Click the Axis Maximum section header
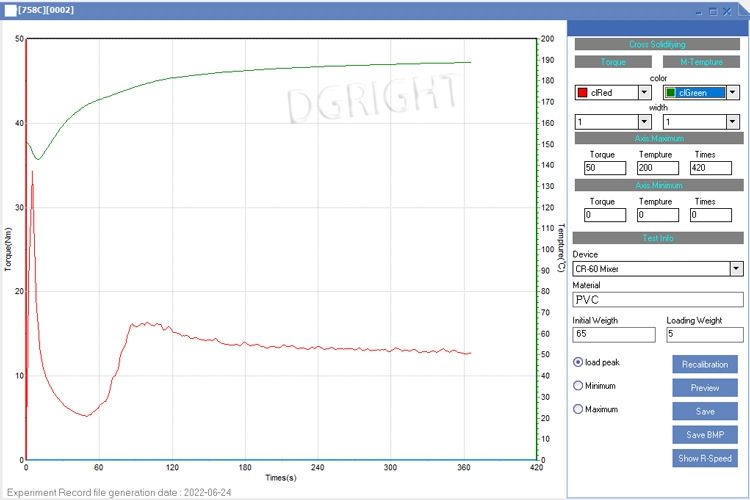This screenshot has height=500, width=750. point(659,138)
